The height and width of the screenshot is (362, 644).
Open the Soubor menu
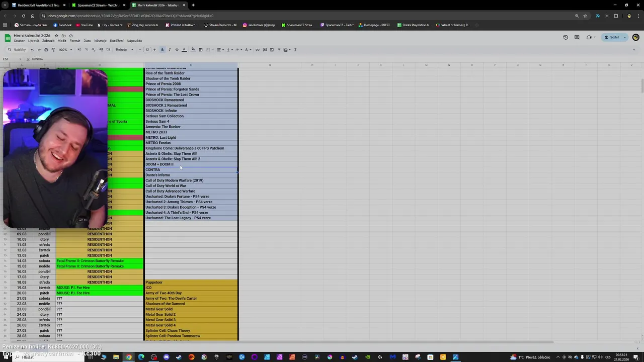(19, 41)
